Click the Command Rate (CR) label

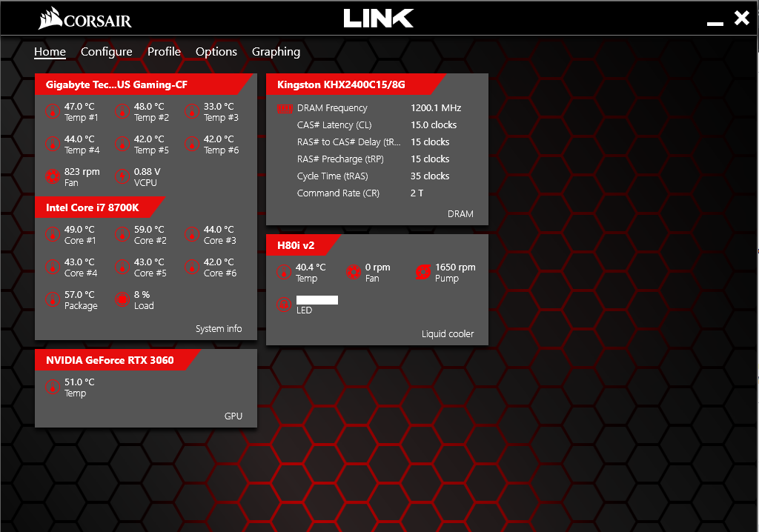pyautogui.click(x=338, y=193)
